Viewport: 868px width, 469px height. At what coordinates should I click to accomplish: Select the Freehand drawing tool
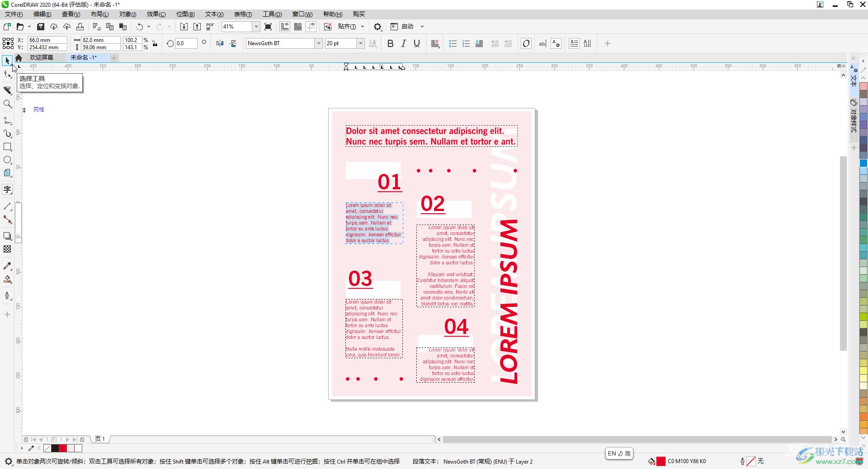7,121
